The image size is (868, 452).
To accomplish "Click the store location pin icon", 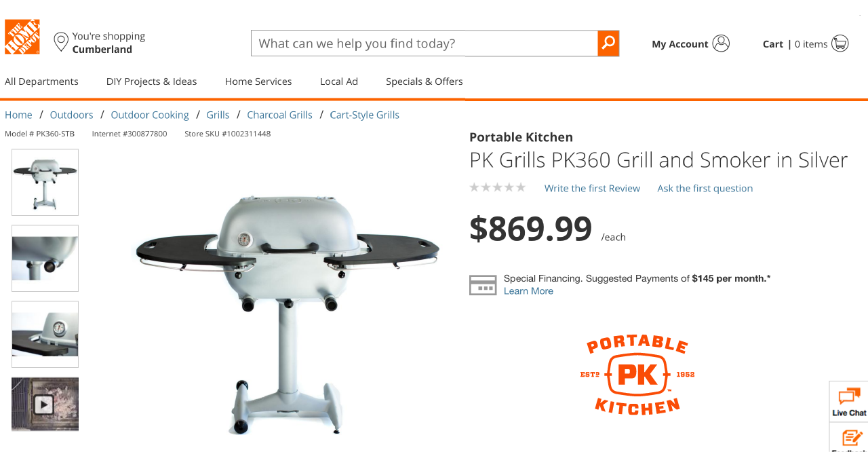I will click(x=61, y=42).
